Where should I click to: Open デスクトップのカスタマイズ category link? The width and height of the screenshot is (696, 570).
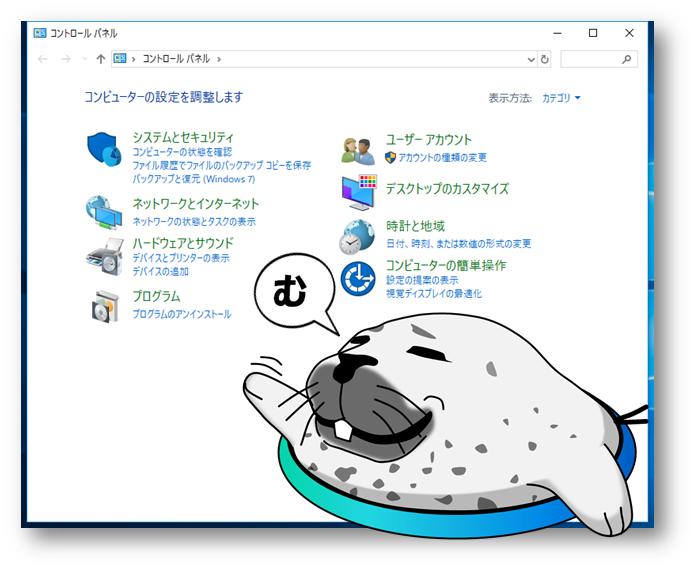click(x=447, y=189)
